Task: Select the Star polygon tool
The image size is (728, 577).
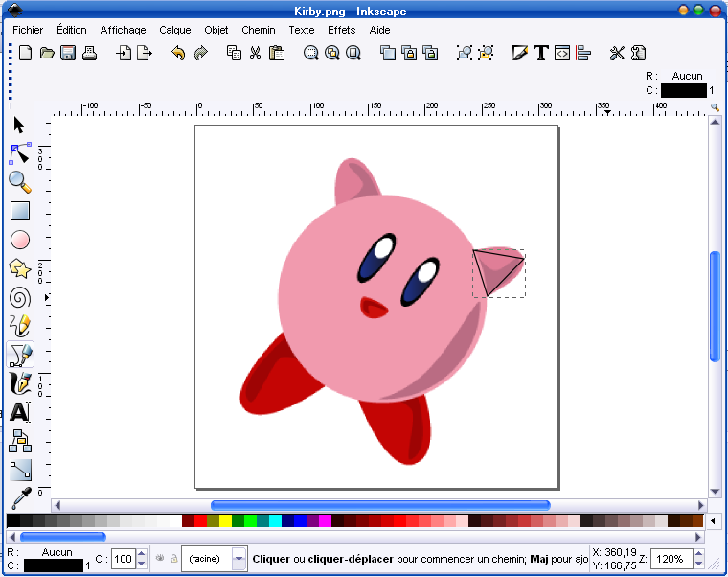Action: [x=20, y=268]
